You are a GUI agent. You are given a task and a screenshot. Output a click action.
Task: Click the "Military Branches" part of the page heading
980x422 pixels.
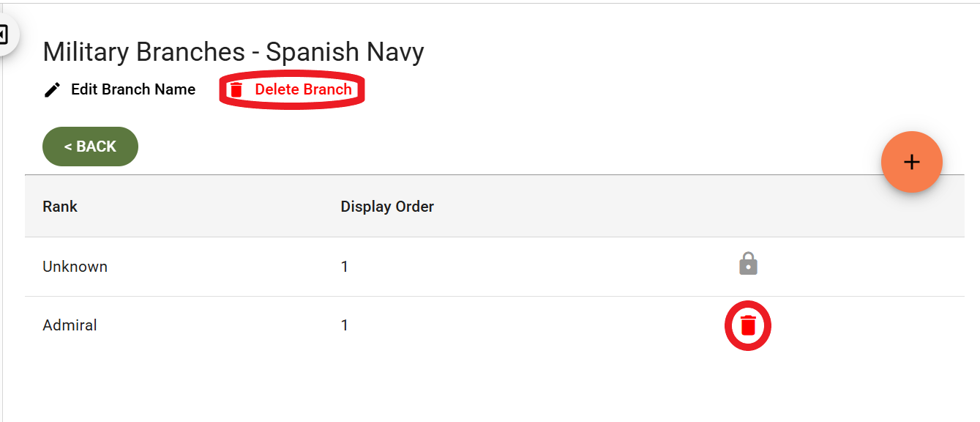tap(144, 52)
